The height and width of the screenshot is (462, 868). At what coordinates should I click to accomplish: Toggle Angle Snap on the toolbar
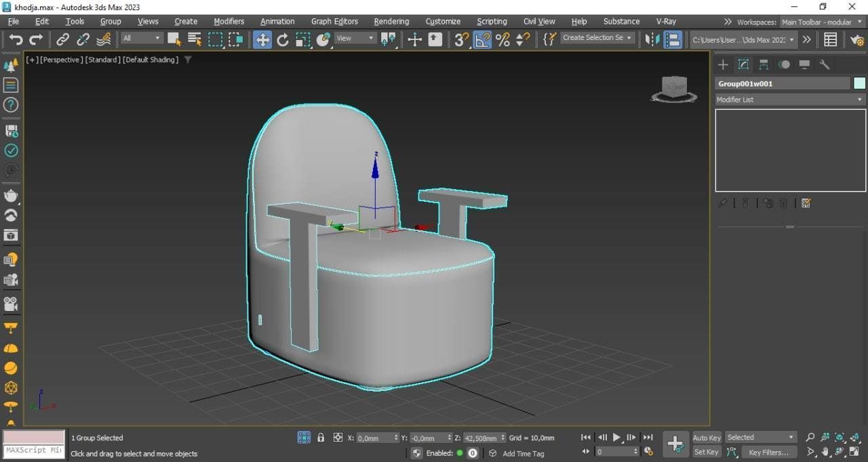[481, 39]
